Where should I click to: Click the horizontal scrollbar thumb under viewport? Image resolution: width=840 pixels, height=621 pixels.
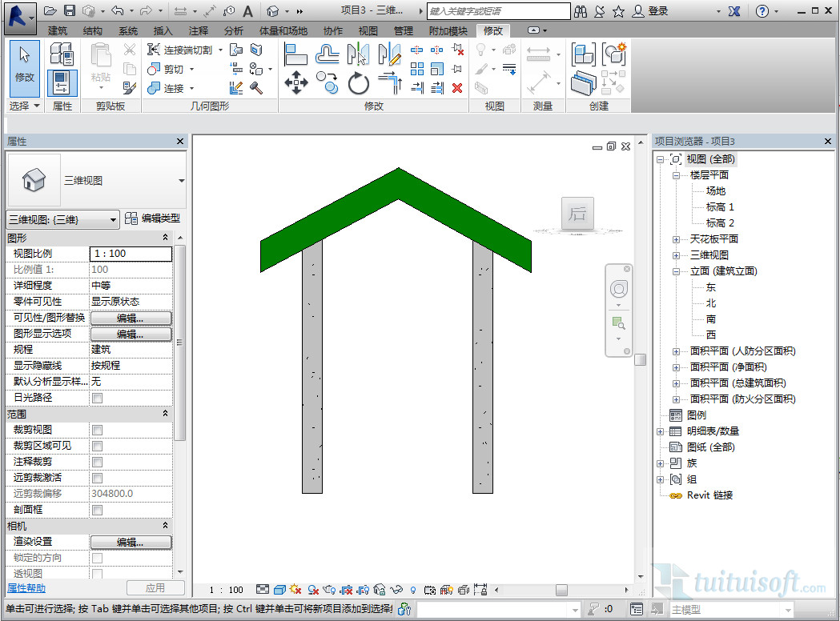tap(561, 590)
